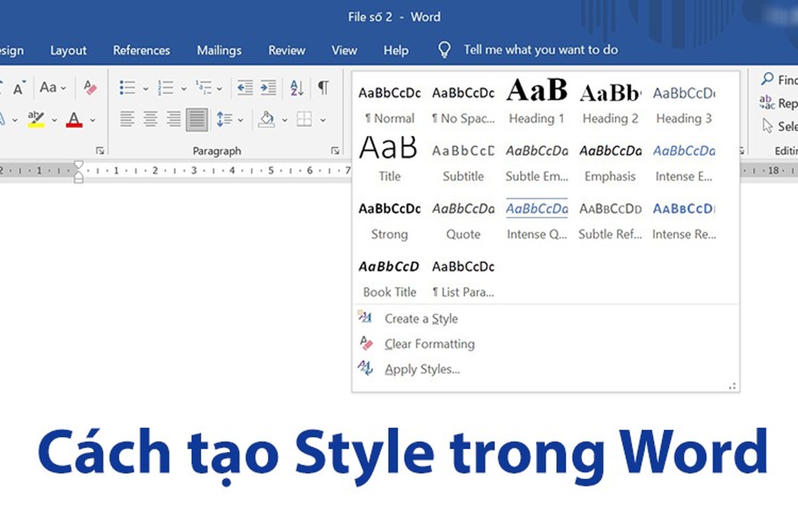Open the Font Color dropdown arrow
Image resolution: width=798 pixels, height=532 pixels.
click(x=93, y=121)
